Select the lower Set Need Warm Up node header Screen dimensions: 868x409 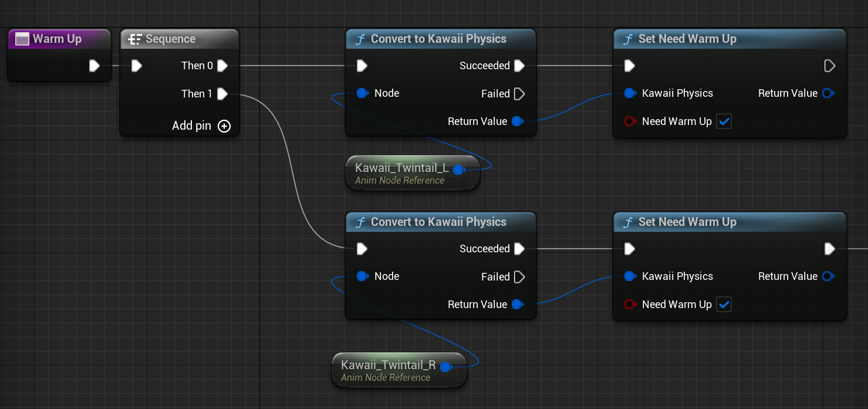tap(729, 222)
